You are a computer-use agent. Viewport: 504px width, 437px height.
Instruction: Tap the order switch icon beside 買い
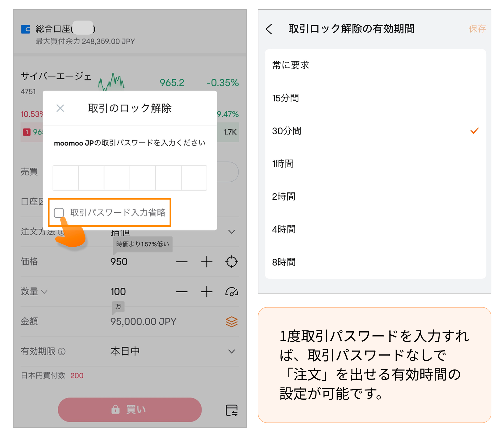click(231, 410)
